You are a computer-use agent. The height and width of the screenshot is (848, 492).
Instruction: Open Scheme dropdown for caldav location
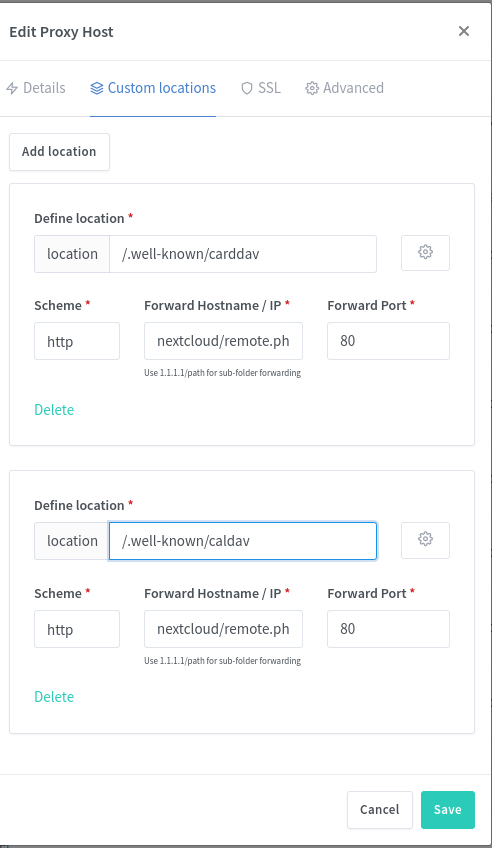click(x=77, y=629)
